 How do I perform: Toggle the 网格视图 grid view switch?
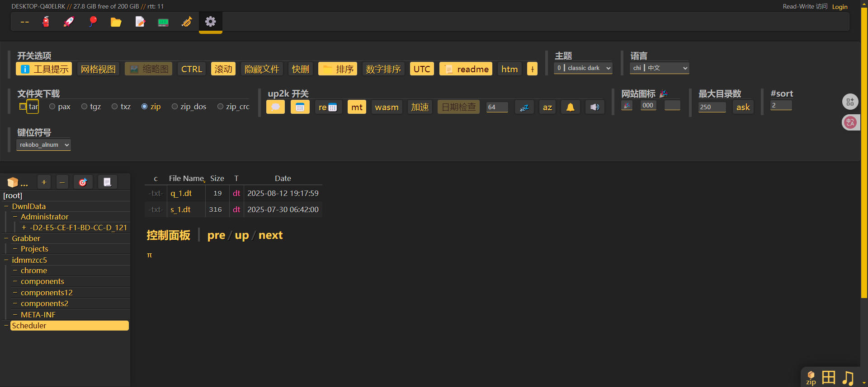tap(98, 69)
